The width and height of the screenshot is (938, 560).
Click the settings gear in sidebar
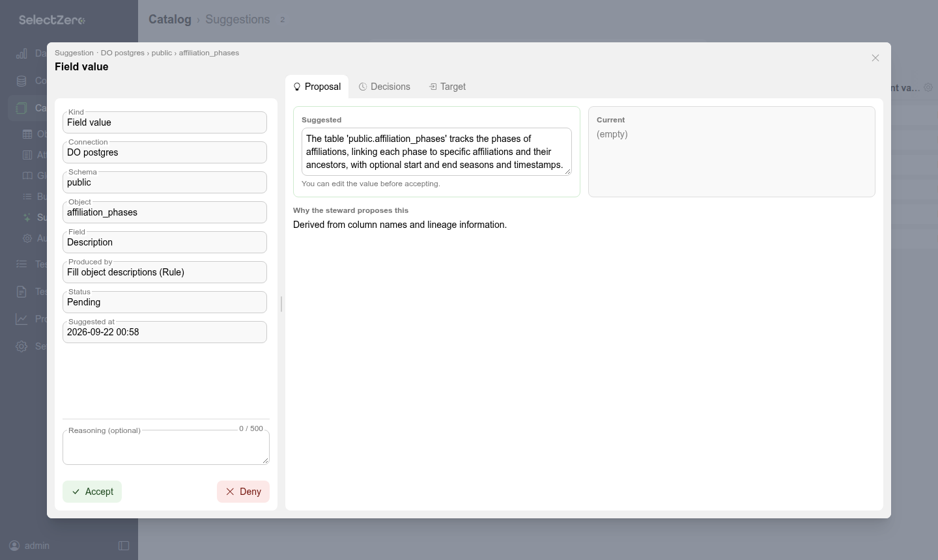21,346
